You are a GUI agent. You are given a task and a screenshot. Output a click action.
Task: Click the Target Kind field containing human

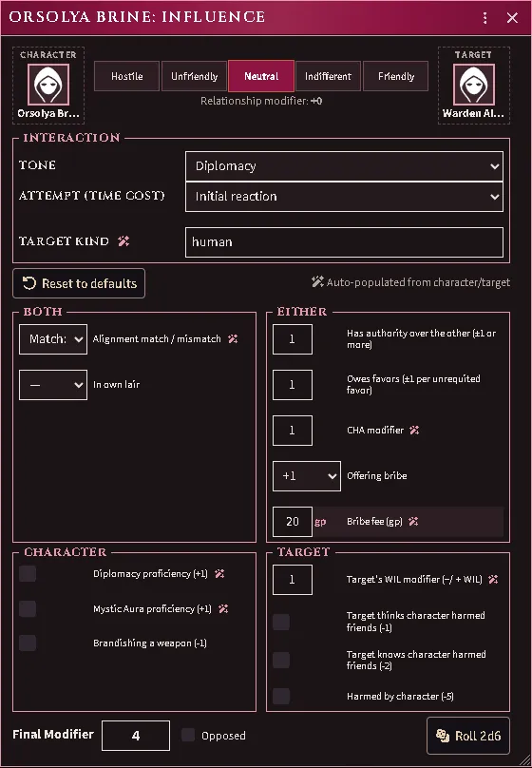(x=344, y=242)
